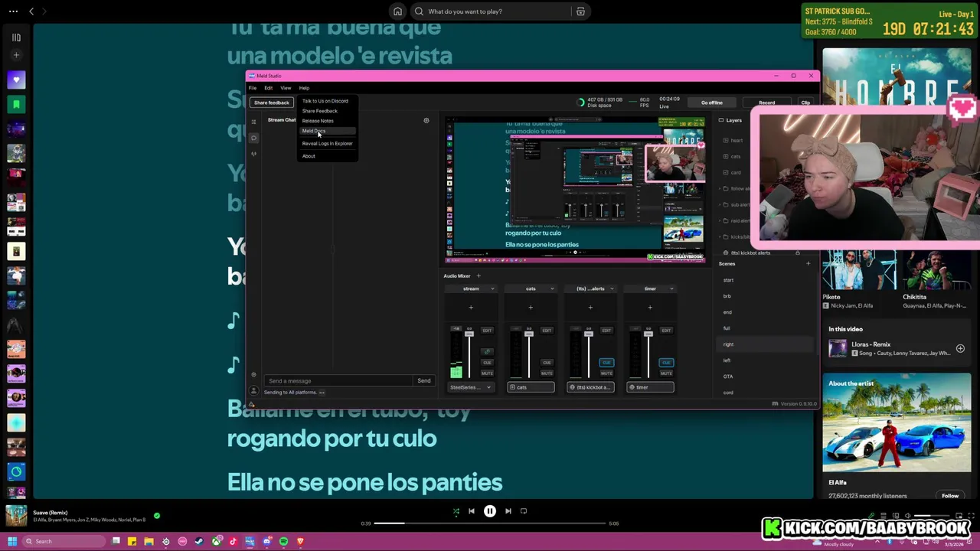980x551 pixels.
Task: Click the Share feedback button
Action: (x=272, y=103)
